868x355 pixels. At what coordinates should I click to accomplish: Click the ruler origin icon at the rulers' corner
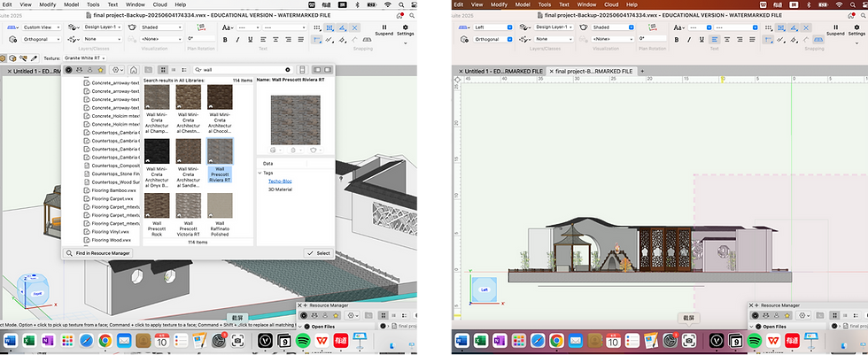pyautogui.click(x=457, y=80)
